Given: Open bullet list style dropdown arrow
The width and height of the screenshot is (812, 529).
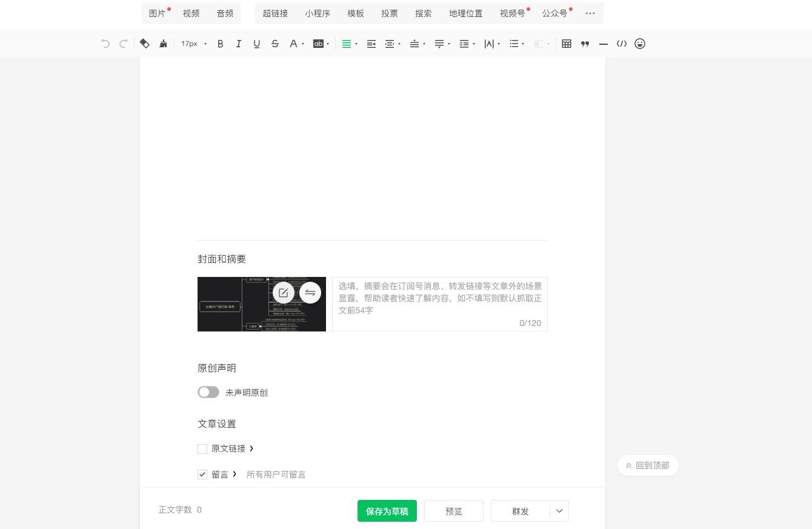Looking at the screenshot, I should pos(524,44).
